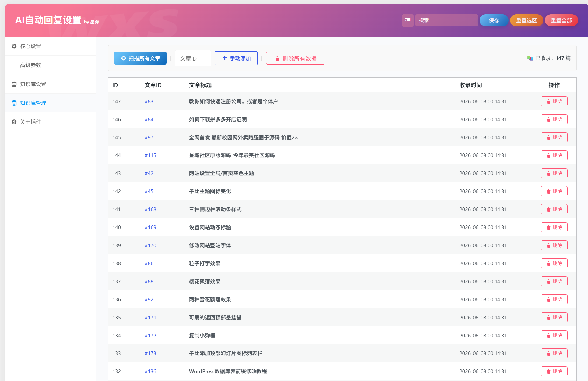Delete row 144 星域社区原版源码

(554, 155)
